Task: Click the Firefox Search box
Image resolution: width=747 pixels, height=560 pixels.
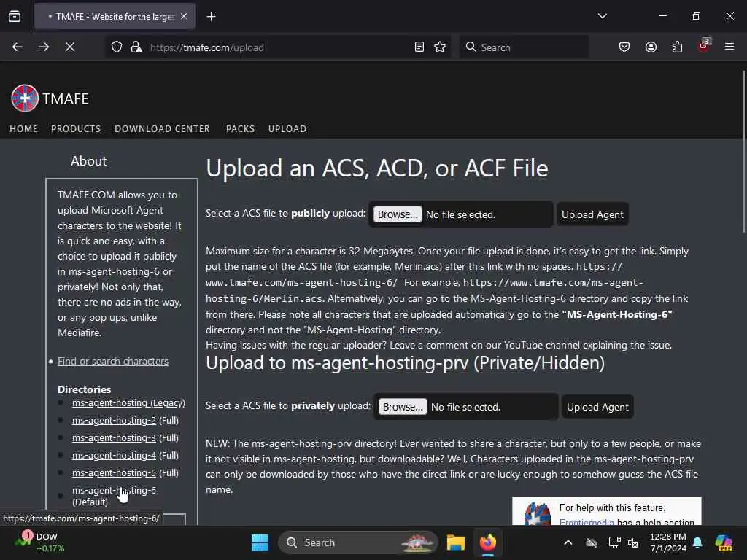Action: pos(524,47)
